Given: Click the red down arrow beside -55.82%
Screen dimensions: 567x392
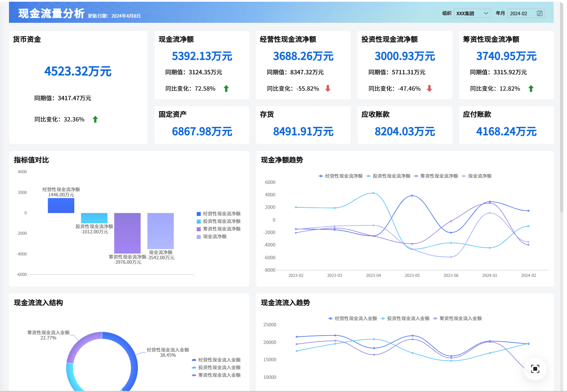Looking at the screenshot, I should click(328, 88).
